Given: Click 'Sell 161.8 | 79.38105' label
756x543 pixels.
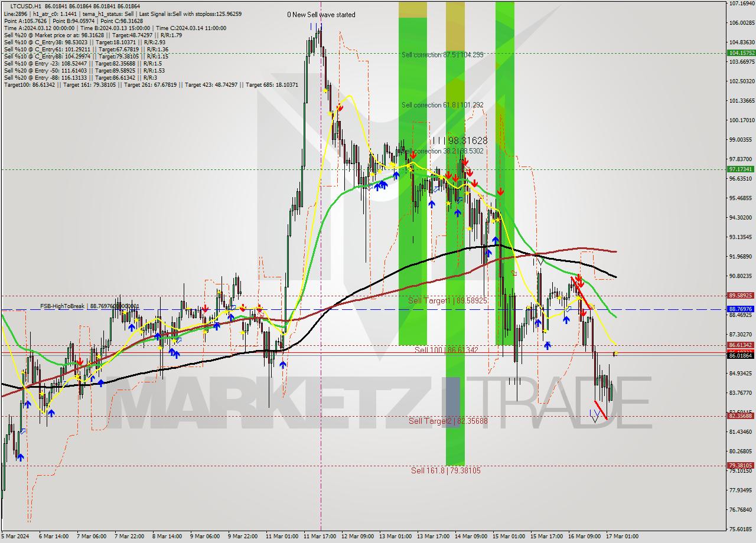Looking at the screenshot, I should pyautogui.click(x=446, y=470).
